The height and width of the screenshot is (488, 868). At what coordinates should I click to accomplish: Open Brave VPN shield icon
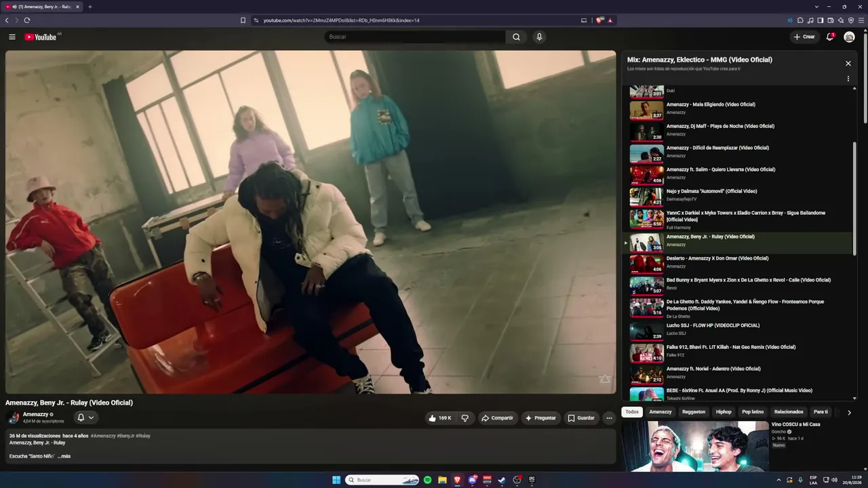851,20
